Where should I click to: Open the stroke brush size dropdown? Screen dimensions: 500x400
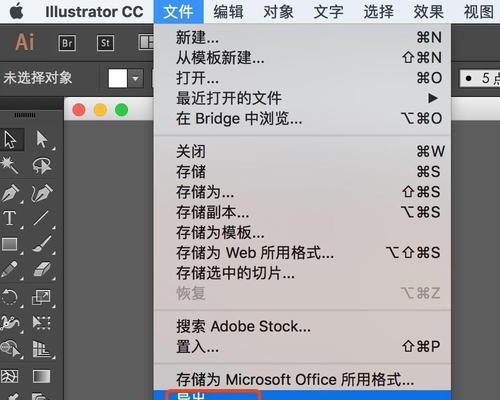coord(480,78)
